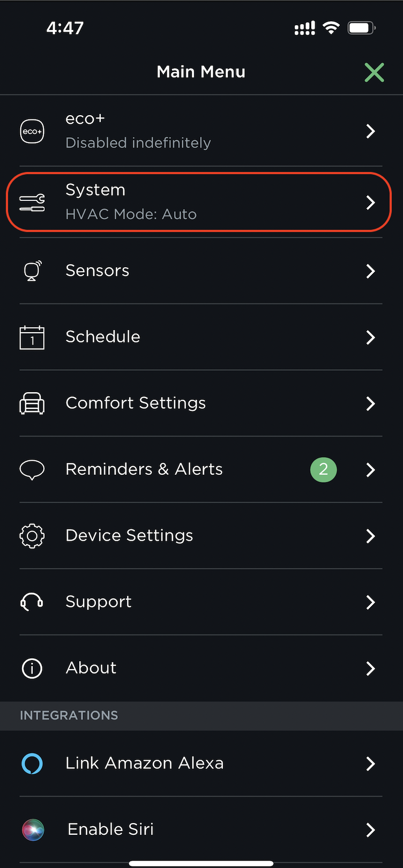Viewport: 403px width, 868px height.
Task: Tap the Device Settings gear icon
Action: pos(32,536)
